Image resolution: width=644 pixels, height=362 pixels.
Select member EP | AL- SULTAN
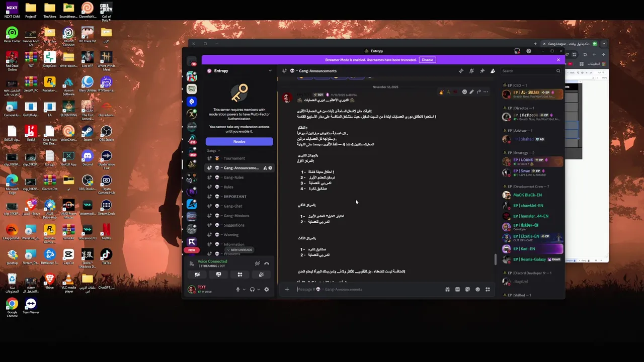click(x=532, y=94)
